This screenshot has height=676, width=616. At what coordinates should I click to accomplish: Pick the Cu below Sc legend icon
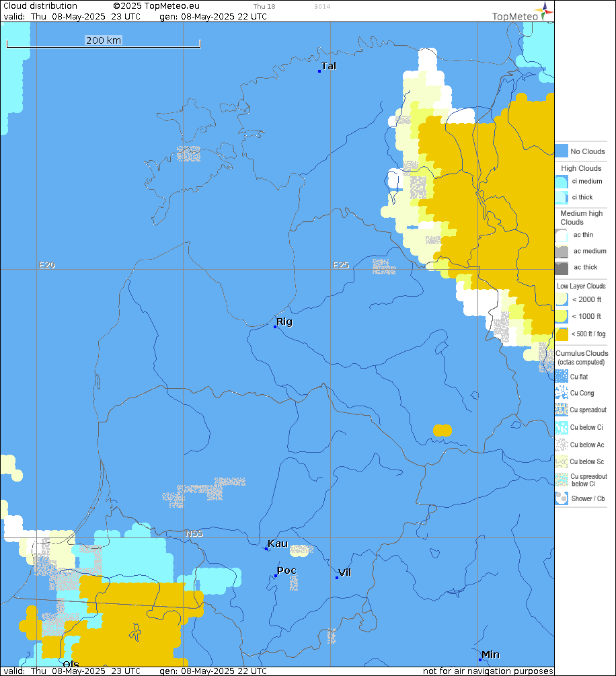pos(562,461)
